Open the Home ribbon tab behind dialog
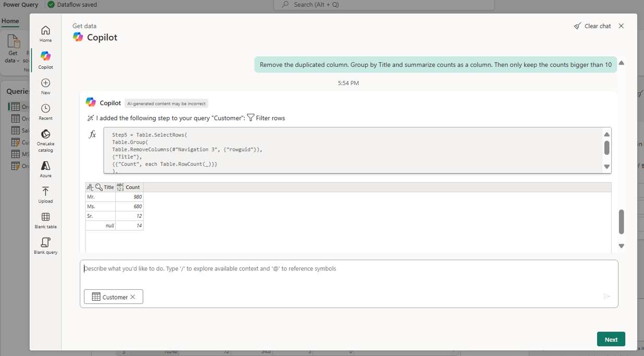The width and height of the screenshot is (644, 356). click(10, 21)
